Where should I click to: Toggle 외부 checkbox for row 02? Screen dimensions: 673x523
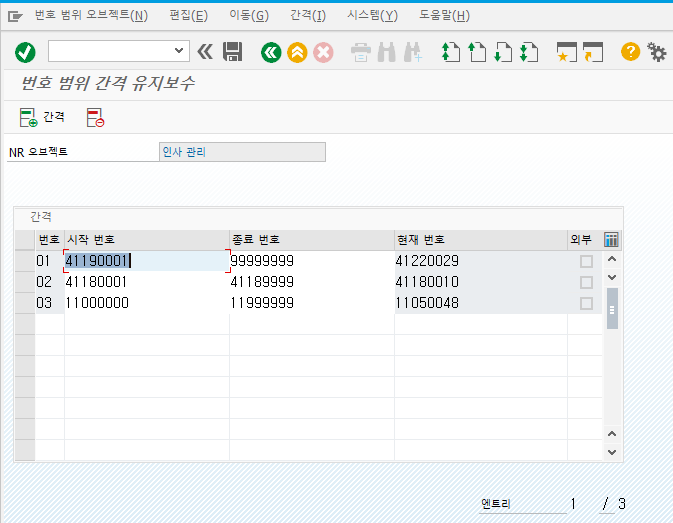click(x=586, y=282)
